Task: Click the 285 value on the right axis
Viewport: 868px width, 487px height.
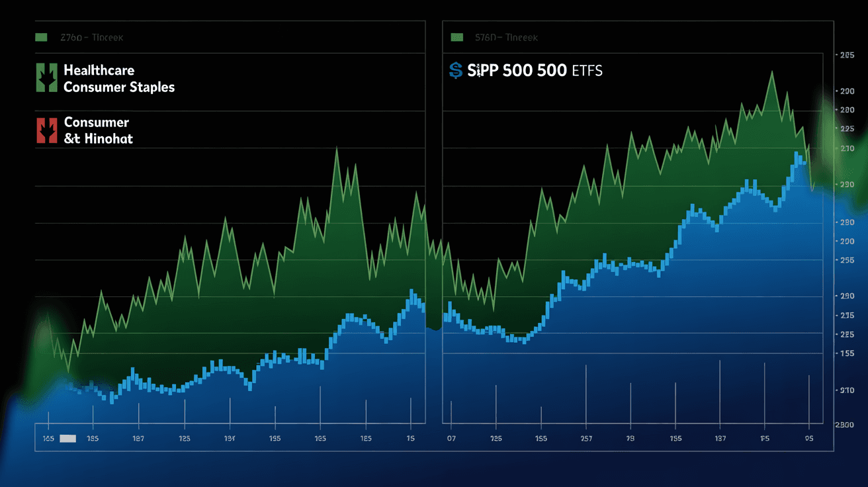Action: [847, 56]
